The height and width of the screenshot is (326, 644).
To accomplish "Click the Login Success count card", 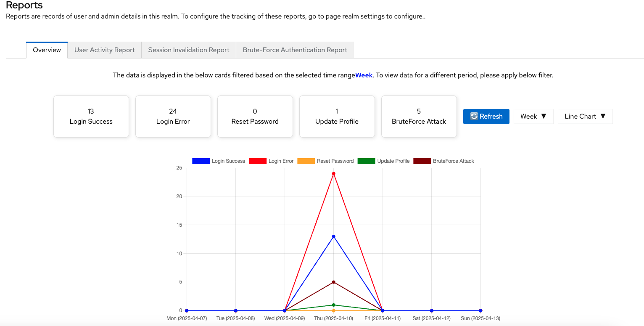I will (91, 117).
